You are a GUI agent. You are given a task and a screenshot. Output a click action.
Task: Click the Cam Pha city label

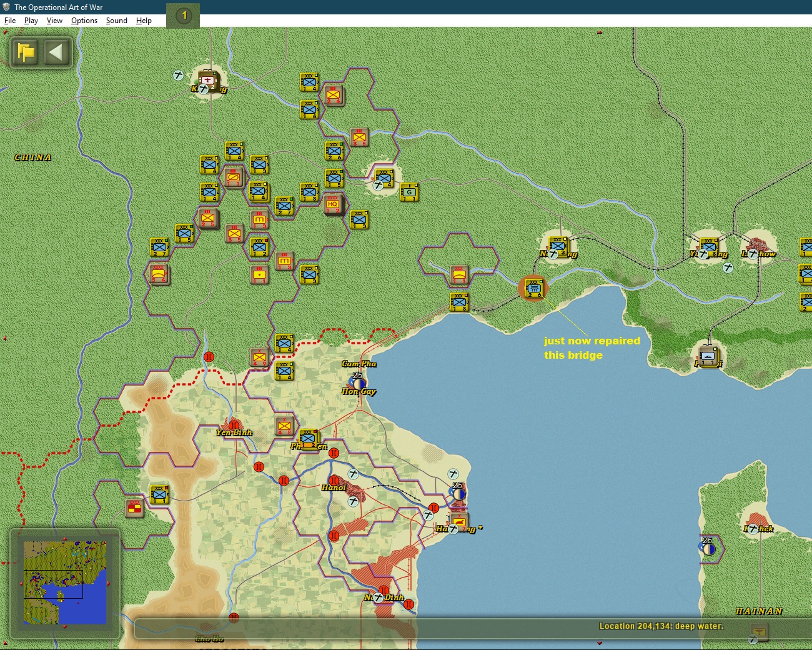tap(359, 364)
